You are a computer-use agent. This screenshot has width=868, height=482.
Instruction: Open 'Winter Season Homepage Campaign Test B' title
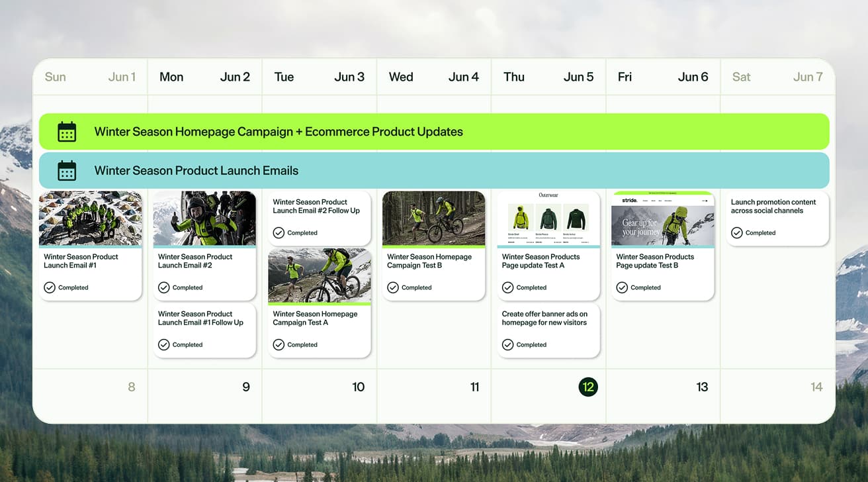click(x=429, y=261)
